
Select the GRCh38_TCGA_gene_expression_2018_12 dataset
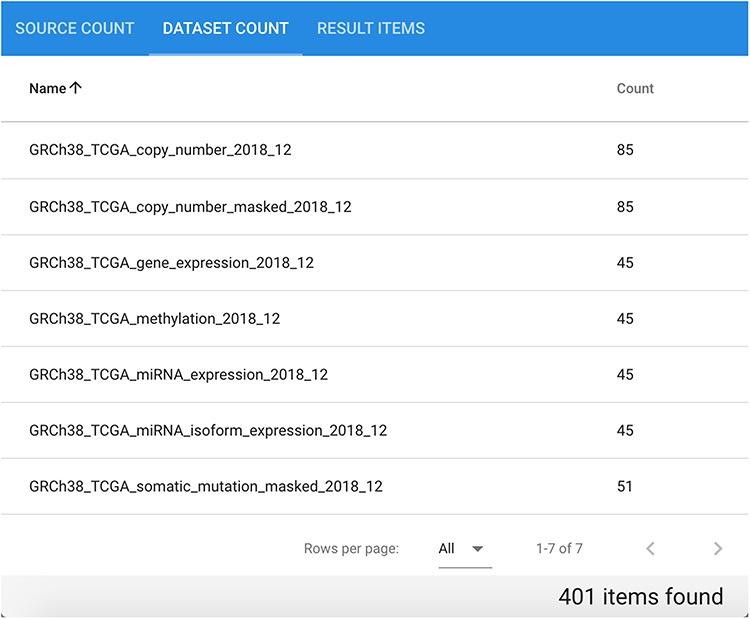[171, 263]
